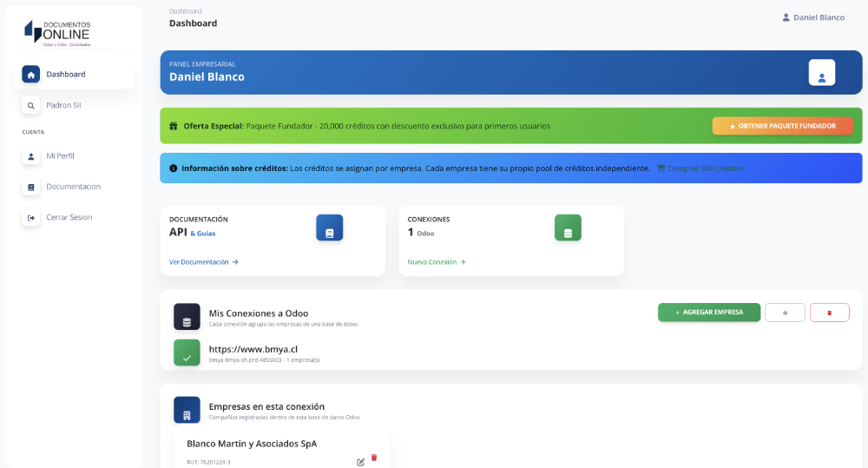
Task: Open Padron SII from the sidebar
Action: click(63, 105)
